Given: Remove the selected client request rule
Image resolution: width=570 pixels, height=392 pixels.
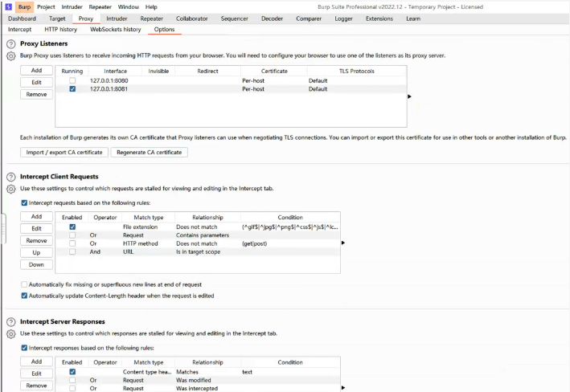Looking at the screenshot, I should point(36,240).
